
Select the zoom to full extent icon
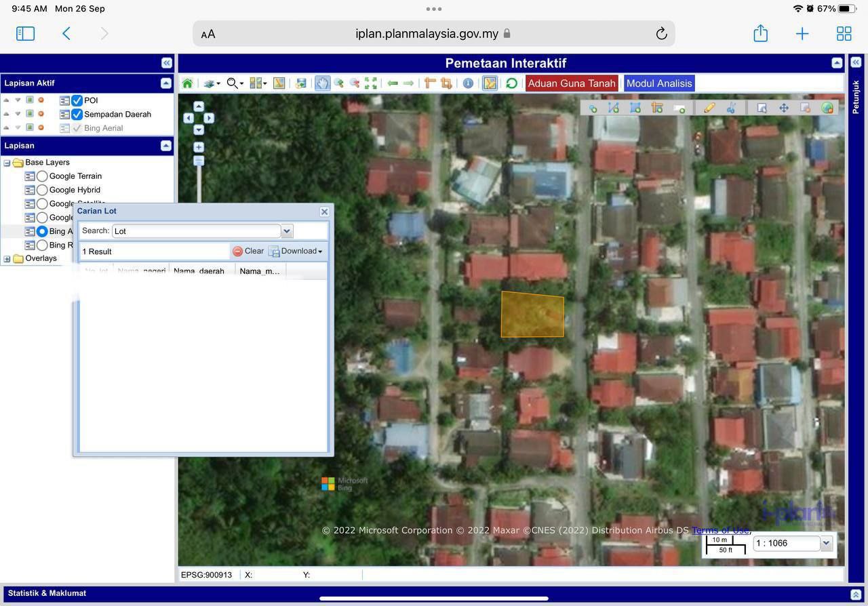tap(371, 83)
